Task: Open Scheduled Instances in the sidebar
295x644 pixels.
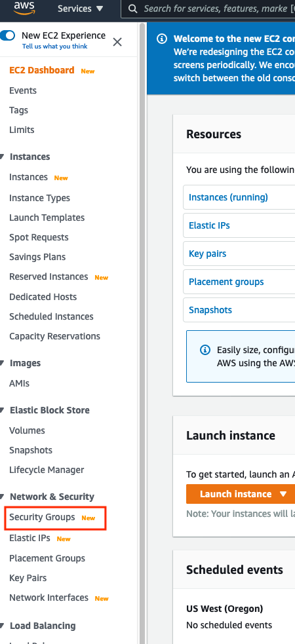Action: (51, 316)
